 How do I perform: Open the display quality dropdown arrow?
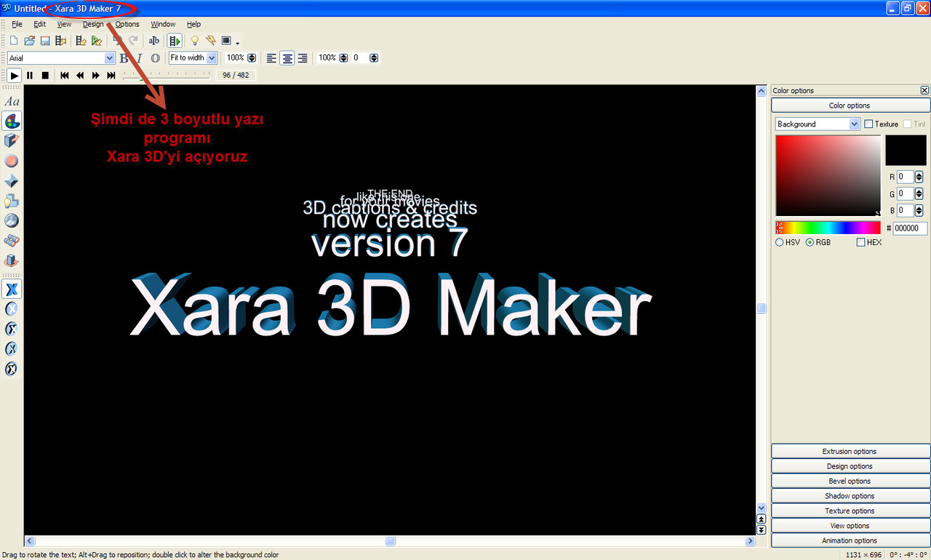click(x=238, y=43)
